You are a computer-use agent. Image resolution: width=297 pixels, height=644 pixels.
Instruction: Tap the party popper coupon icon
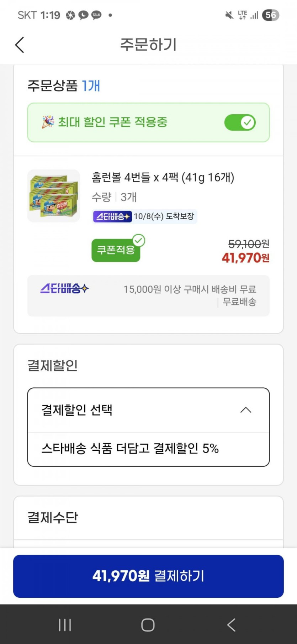click(48, 122)
